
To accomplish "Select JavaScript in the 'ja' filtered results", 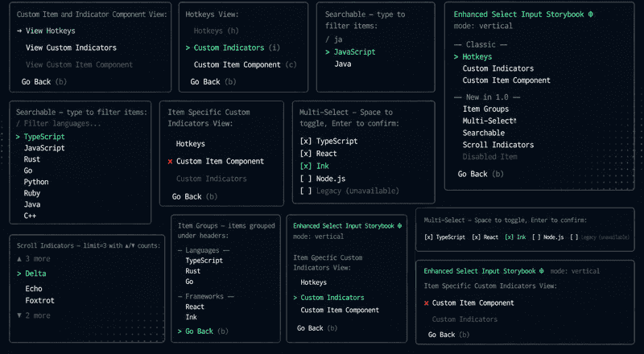I will pos(354,52).
